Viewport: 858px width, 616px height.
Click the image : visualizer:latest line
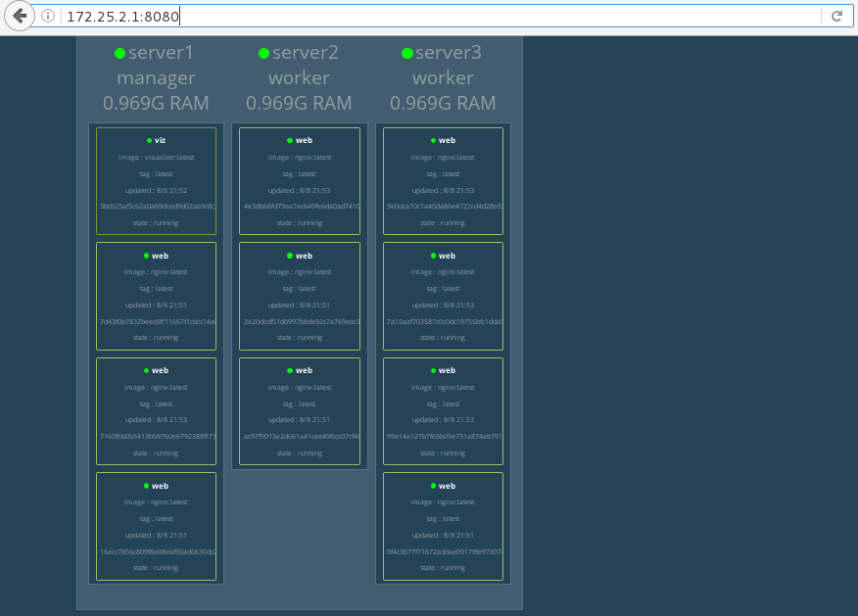156,157
